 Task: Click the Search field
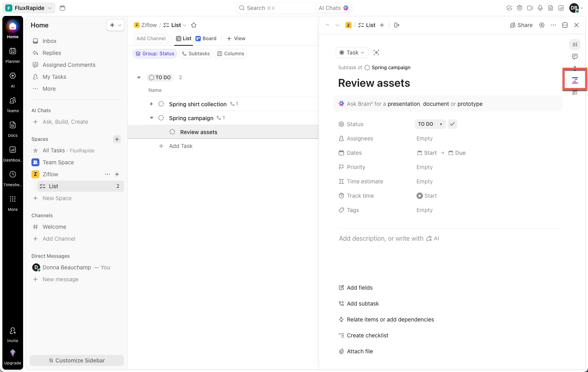point(276,8)
